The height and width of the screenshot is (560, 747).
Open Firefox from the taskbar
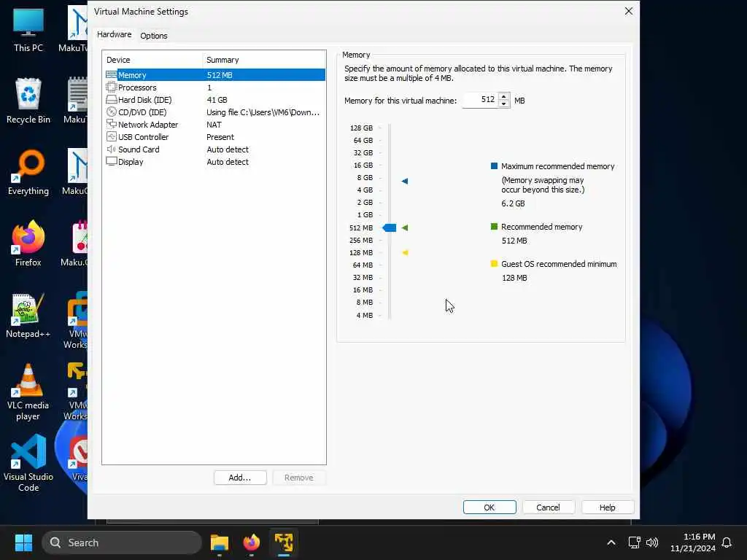point(252,542)
